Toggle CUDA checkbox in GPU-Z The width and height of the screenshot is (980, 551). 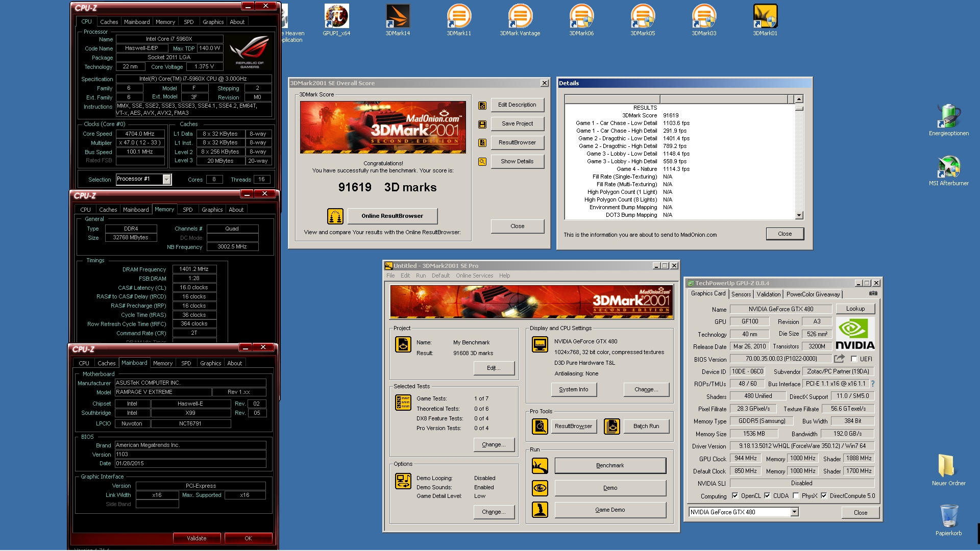point(767,496)
